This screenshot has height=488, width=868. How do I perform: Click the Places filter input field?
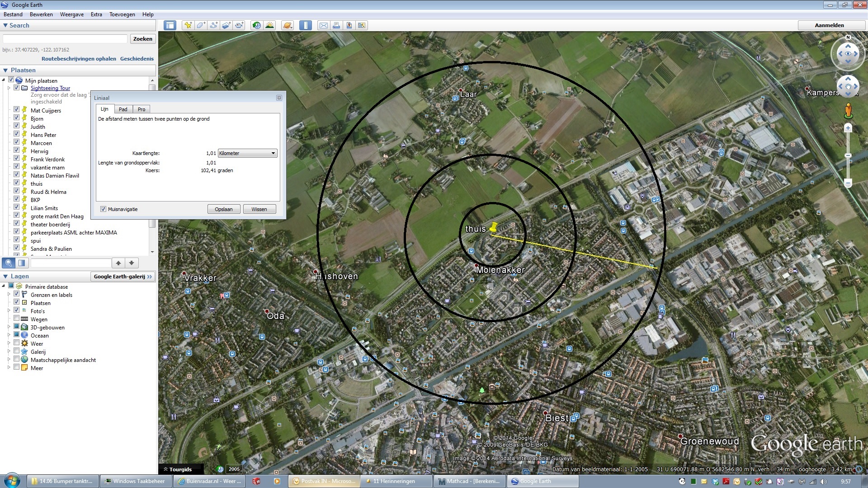coord(71,263)
